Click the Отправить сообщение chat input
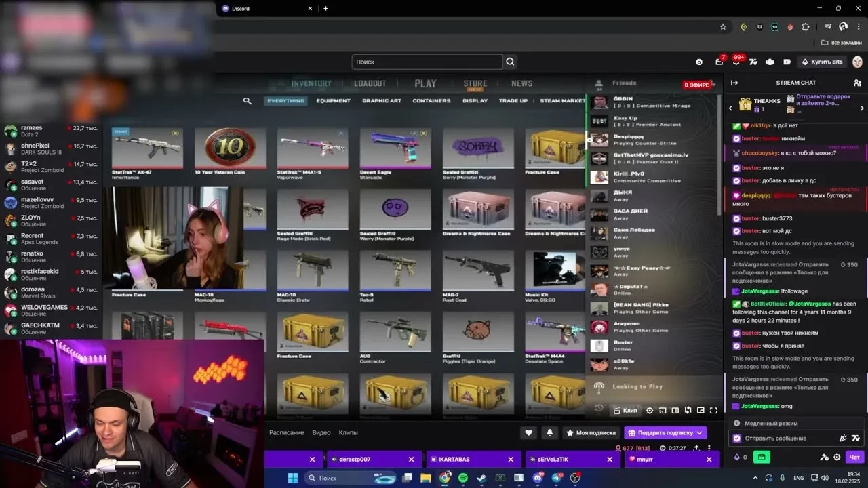This screenshot has width=868, height=488. coord(787,439)
